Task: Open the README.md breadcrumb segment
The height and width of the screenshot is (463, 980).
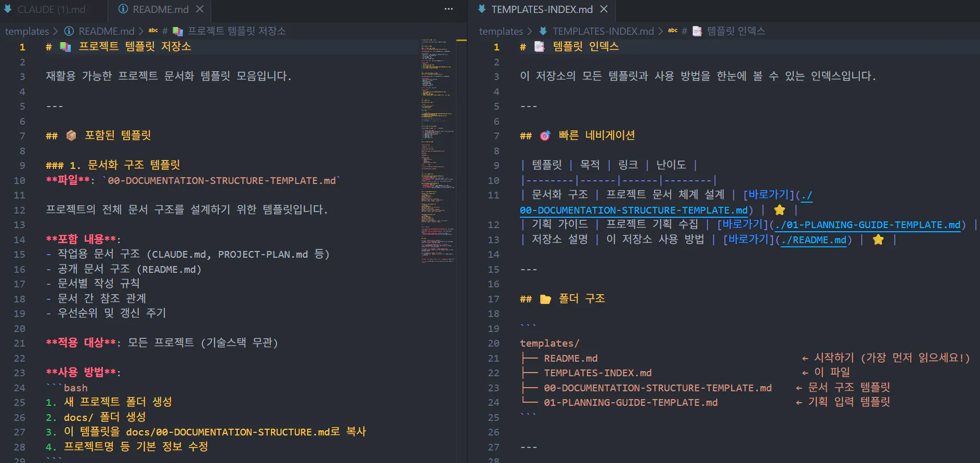Action: click(106, 31)
